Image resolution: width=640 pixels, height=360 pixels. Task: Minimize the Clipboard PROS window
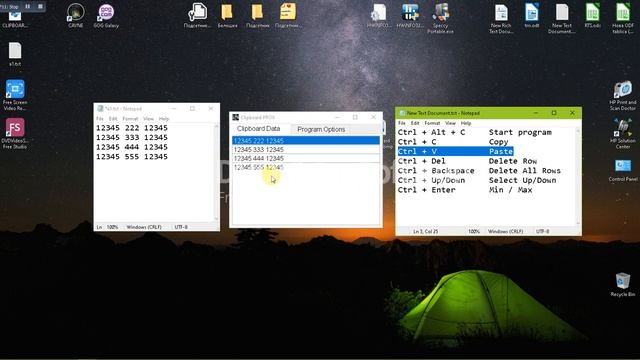click(x=337, y=117)
